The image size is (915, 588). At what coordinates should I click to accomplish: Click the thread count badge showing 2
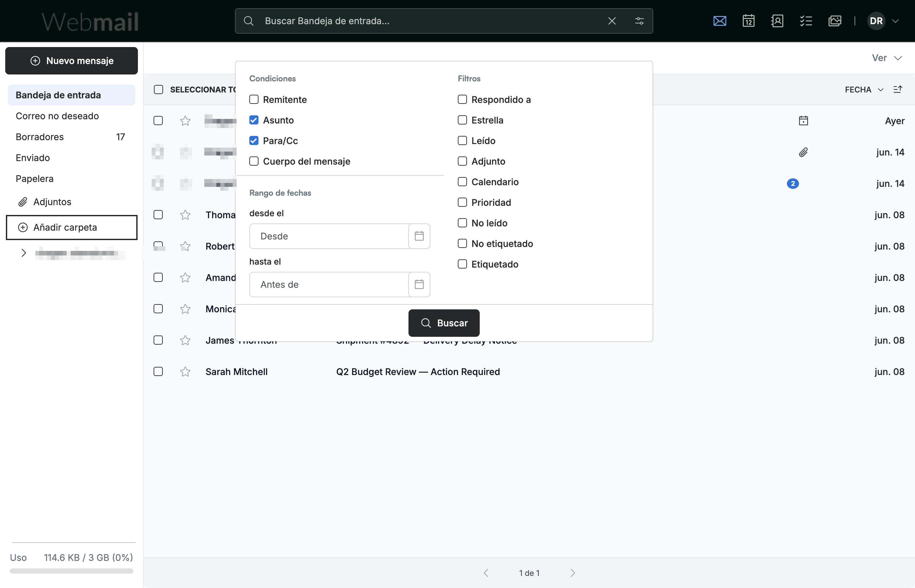click(x=793, y=184)
